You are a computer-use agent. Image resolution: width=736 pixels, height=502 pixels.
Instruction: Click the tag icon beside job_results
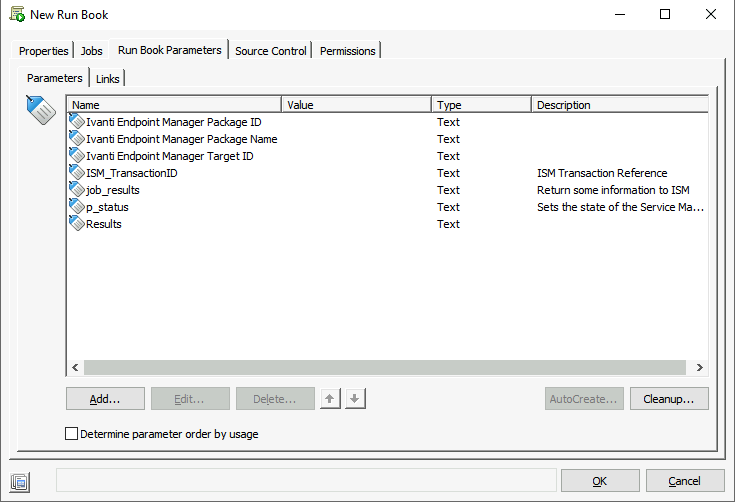[77, 189]
